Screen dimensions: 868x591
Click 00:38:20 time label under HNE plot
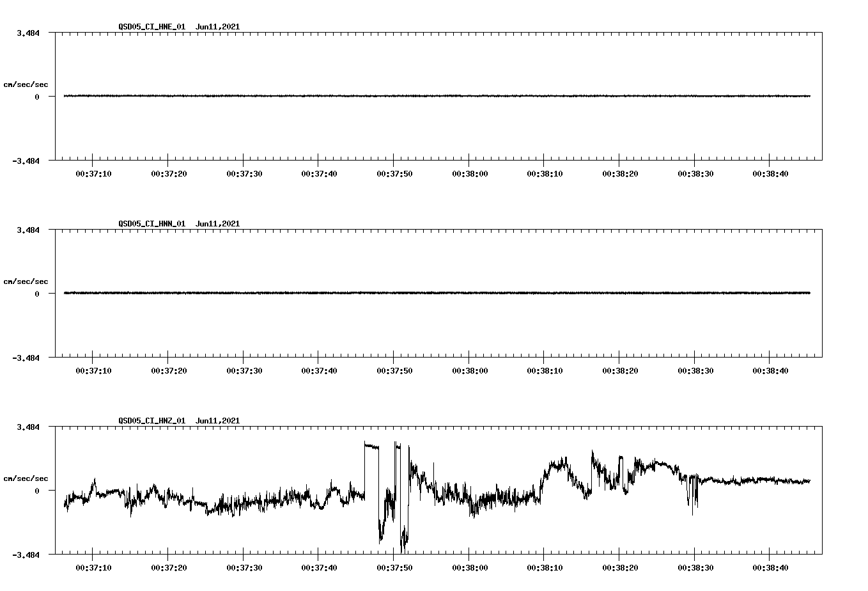(x=620, y=174)
